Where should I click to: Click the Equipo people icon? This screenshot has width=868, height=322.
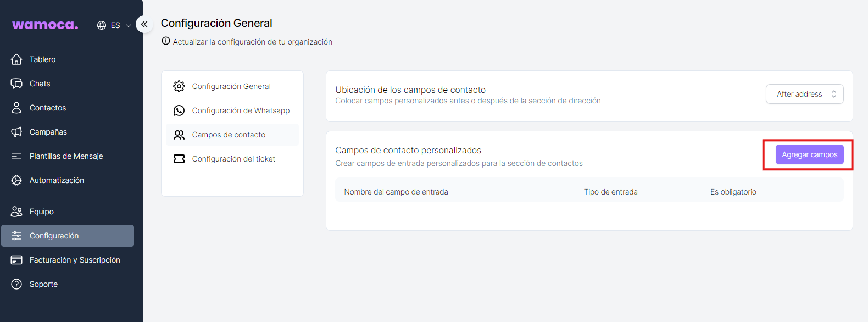click(16, 212)
